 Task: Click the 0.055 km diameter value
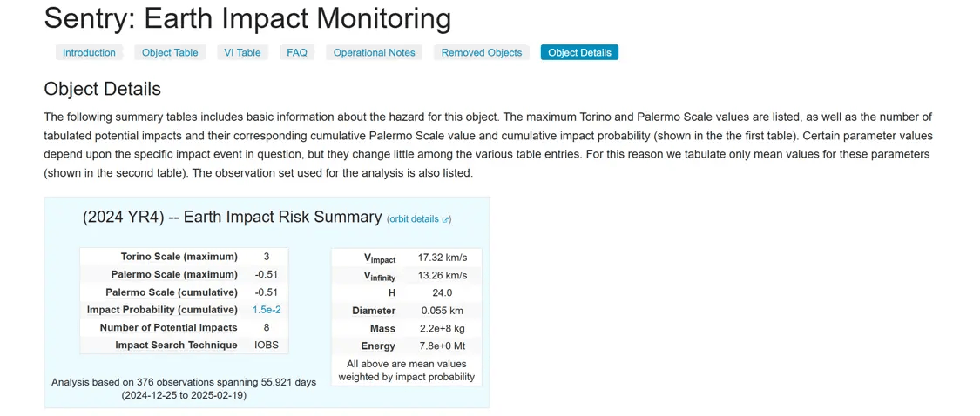pyautogui.click(x=443, y=311)
